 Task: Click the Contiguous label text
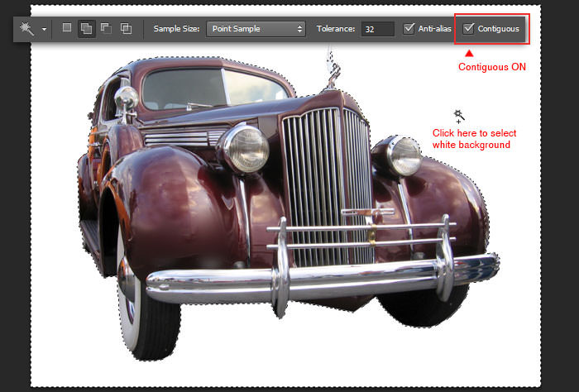pyautogui.click(x=498, y=29)
